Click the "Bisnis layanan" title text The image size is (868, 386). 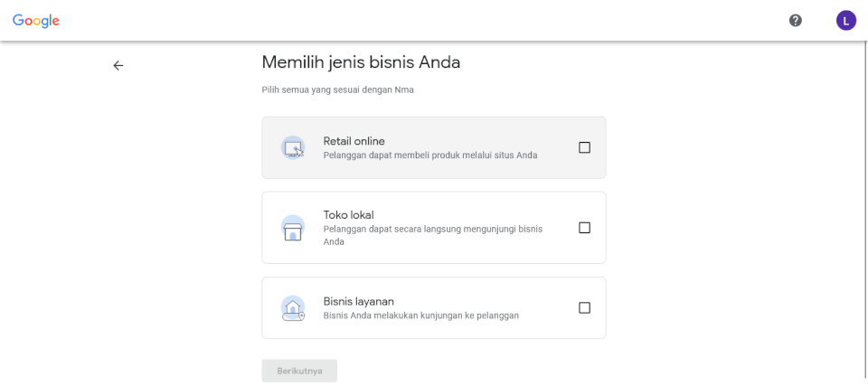tap(359, 301)
